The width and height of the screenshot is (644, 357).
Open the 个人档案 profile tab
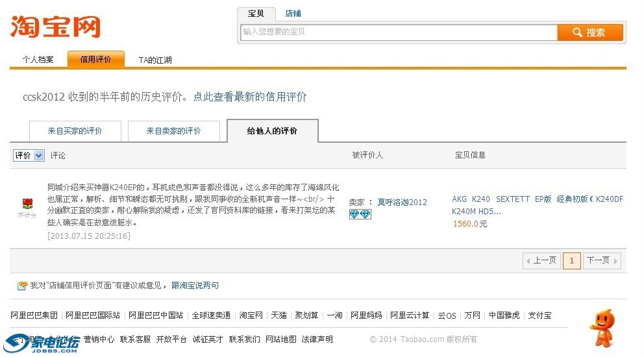38,60
